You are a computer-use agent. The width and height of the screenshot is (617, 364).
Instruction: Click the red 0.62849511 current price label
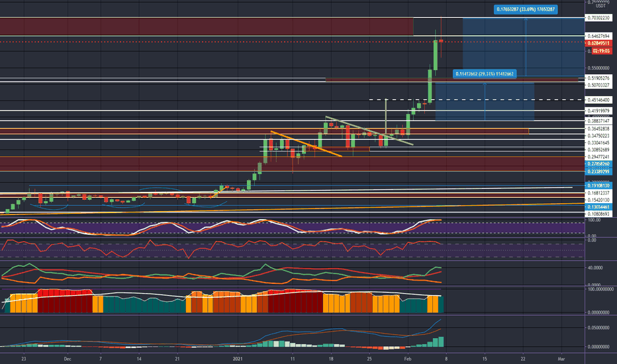pos(598,43)
